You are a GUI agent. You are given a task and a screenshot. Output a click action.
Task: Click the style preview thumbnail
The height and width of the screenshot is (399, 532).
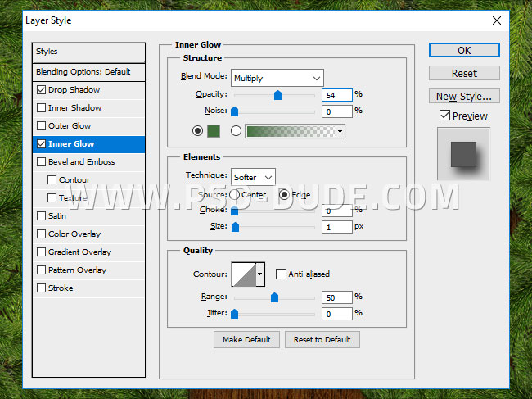pyautogui.click(x=463, y=153)
